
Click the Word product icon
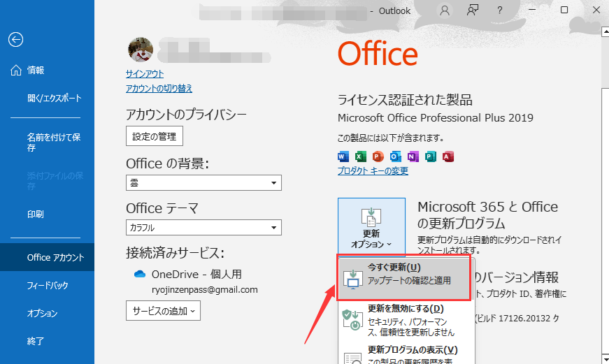click(343, 156)
